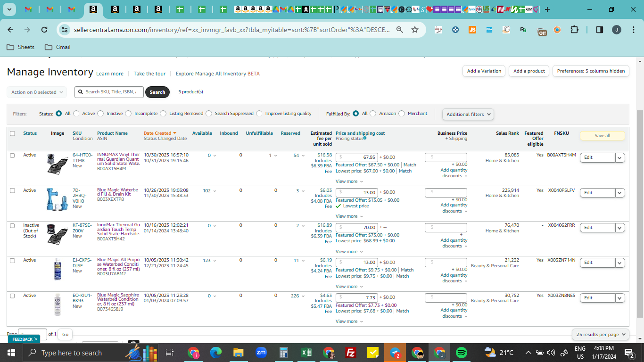
Task: Open Zoom from the taskbar
Action: point(261,353)
